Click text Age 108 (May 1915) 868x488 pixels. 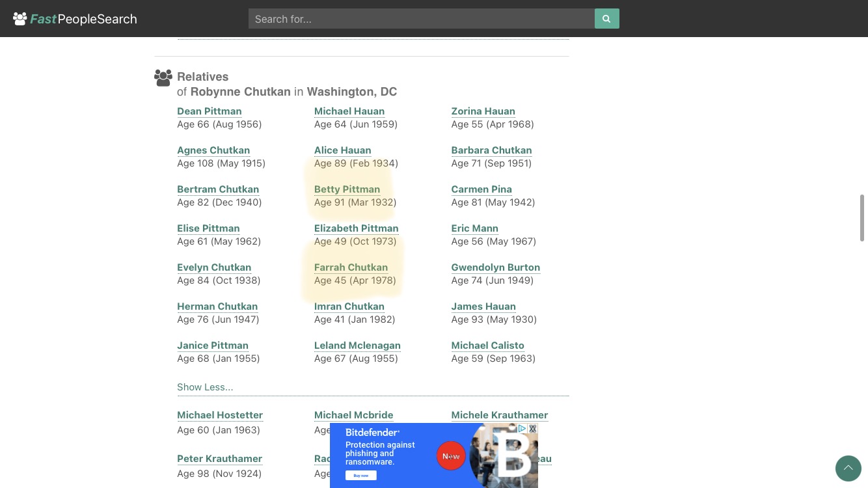pos(221,163)
